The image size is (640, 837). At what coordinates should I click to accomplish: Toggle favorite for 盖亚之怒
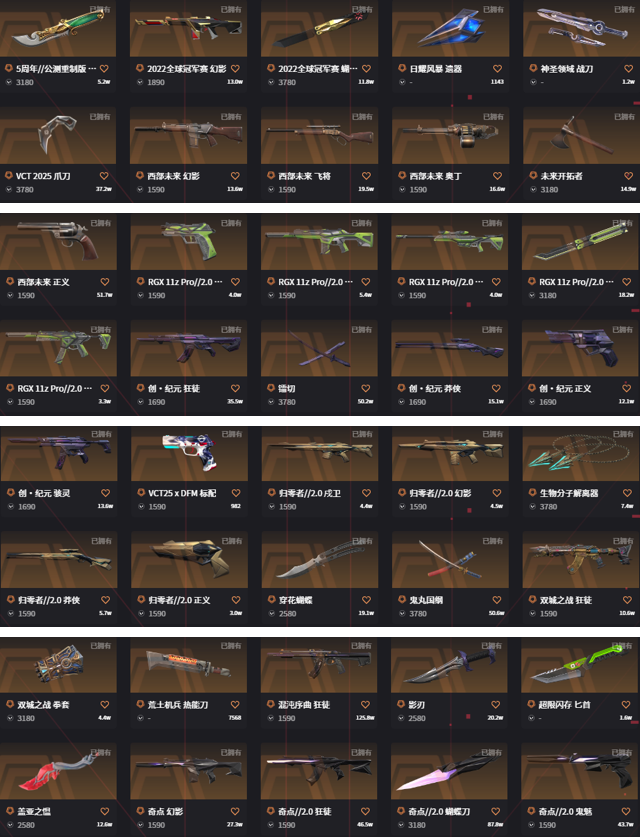click(x=105, y=811)
